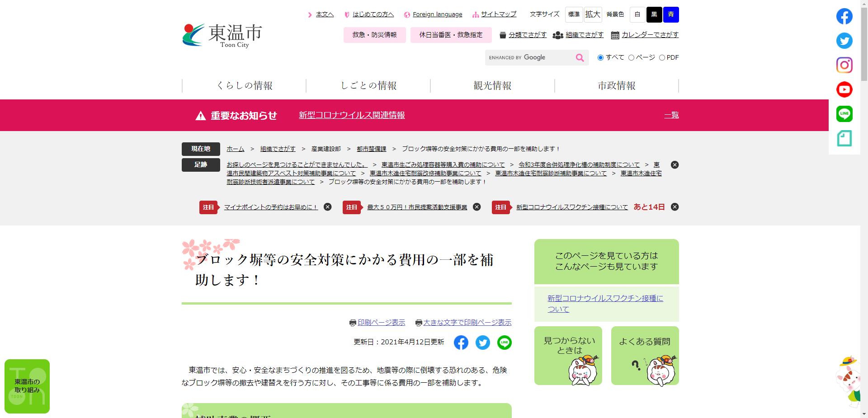
Task: Share the article with the Facebook icon
Action: point(461,343)
